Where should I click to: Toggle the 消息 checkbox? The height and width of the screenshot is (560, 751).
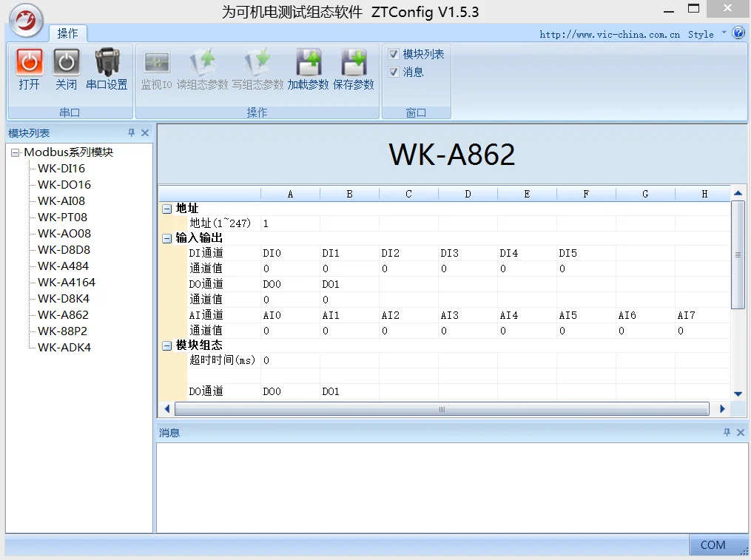[394, 72]
